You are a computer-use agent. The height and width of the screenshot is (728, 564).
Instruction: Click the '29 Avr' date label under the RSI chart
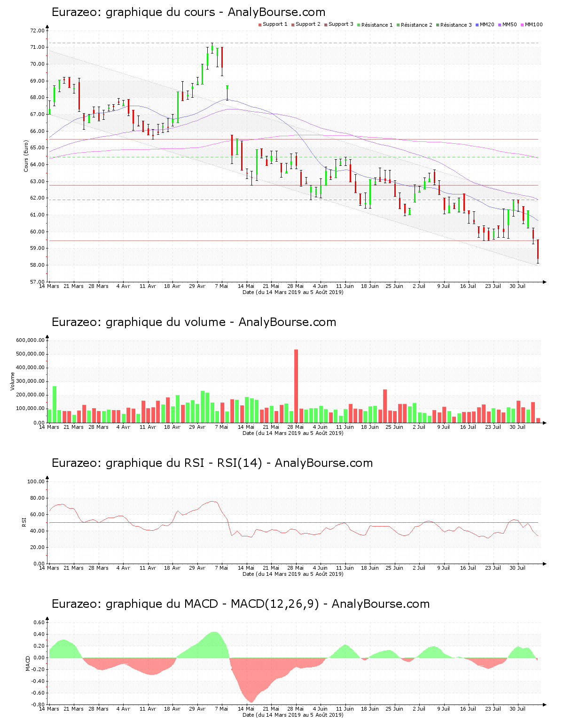pyautogui.click(x=197, y=568)
